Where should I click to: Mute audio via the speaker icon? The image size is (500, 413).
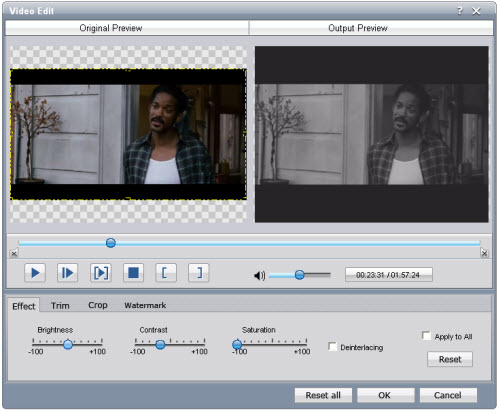[259, 275]
